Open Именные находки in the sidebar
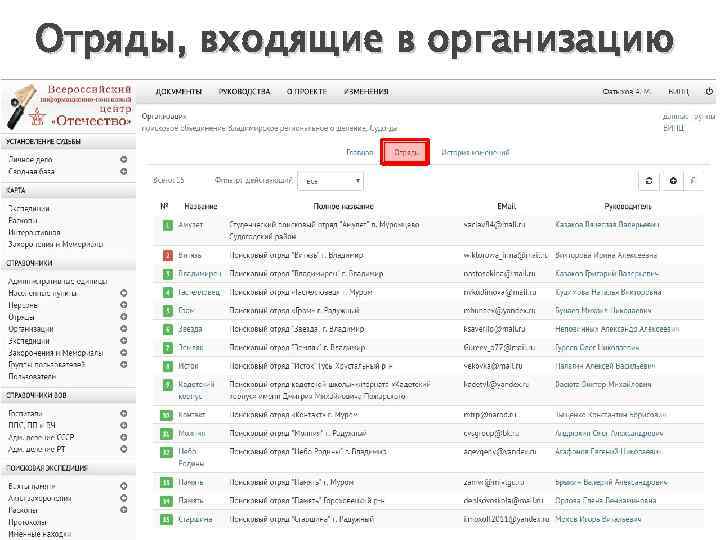Image resolution: width=720 pixels, height=540 pixels. click(x=39, y=534)
